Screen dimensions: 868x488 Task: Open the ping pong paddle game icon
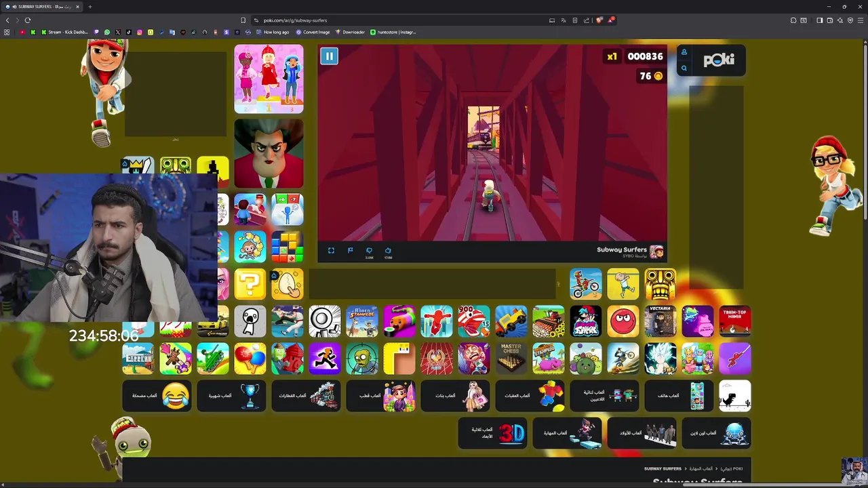click(x=250, y=359)
